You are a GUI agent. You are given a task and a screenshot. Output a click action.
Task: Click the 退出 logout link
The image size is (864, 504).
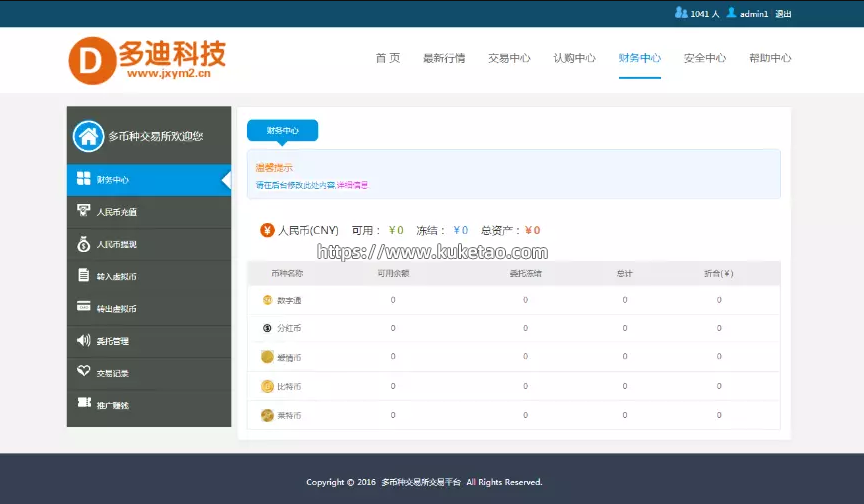(x=783, y=14)
